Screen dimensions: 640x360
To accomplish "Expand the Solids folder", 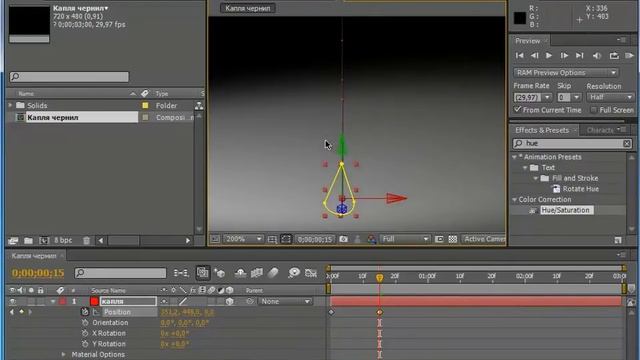I will pos(10,105).
